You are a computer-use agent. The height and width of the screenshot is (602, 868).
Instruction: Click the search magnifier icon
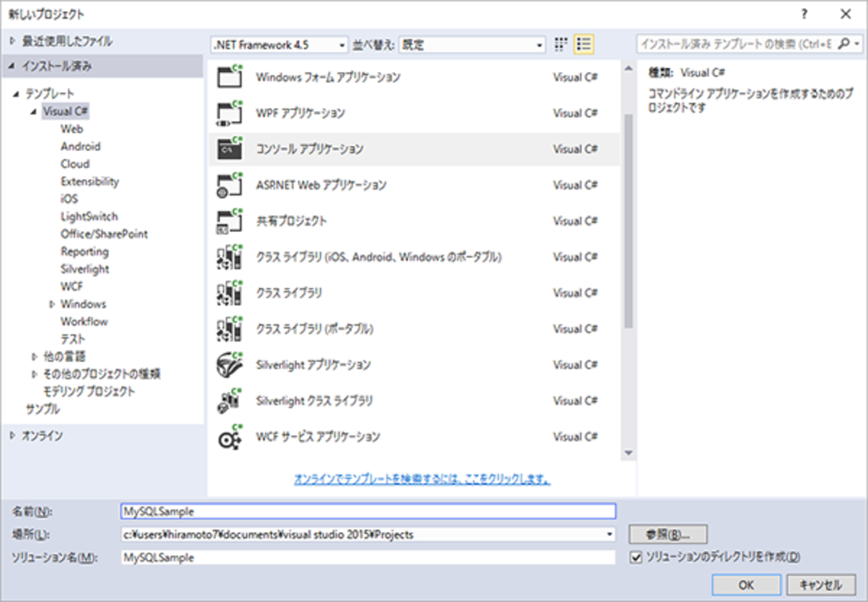845,44
